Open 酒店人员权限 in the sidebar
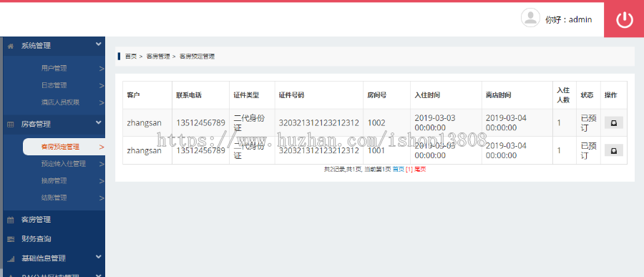 click(x=60, y=102)
